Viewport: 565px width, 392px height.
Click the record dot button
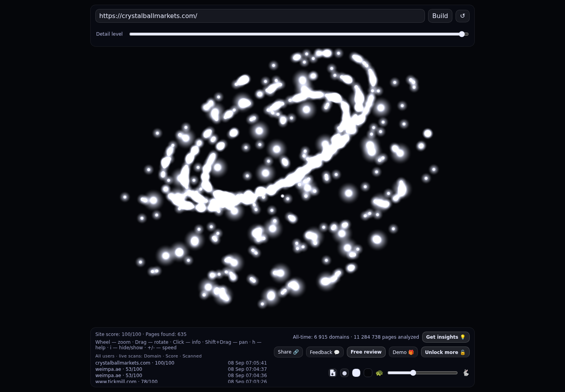(344, 373)
